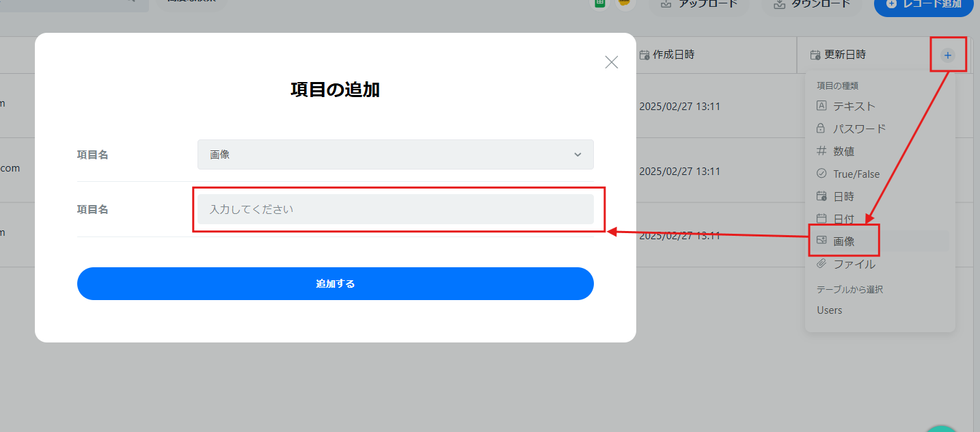
Task: Click the plus icon in レコード追加 button
Action: coord(891,3)
